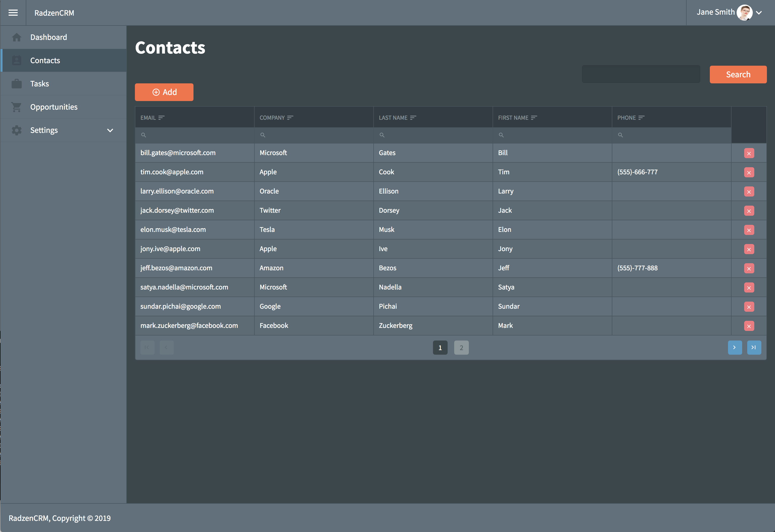Open the Tasks page

click(x=64, y=84)
